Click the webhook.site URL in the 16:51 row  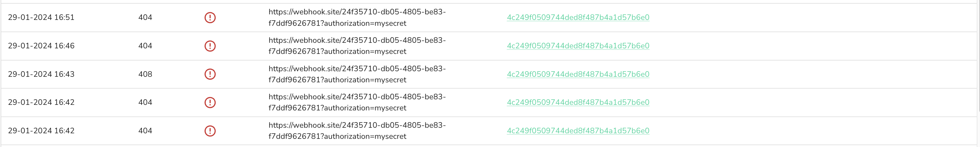(x=357, y=18)
